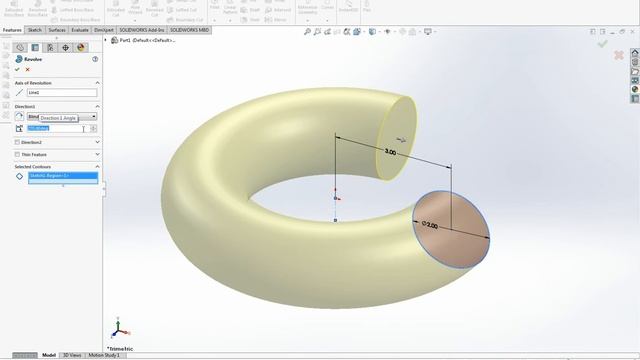Viewport: 640px width, 360px height.
Task: Enable the Direction2 checkbox
Action: 17,142
